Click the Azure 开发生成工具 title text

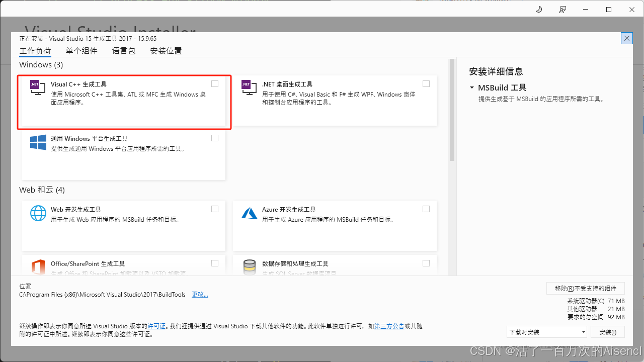click(289, 210)
